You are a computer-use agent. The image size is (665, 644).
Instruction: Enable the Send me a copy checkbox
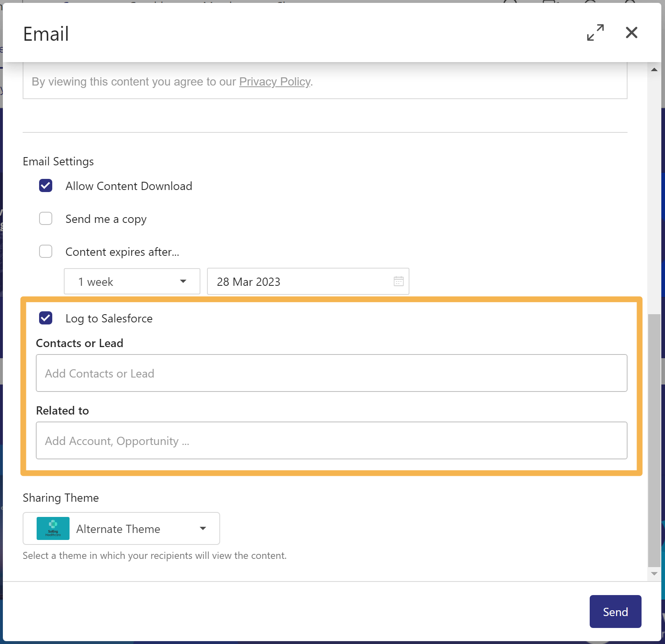coord(46,219)
